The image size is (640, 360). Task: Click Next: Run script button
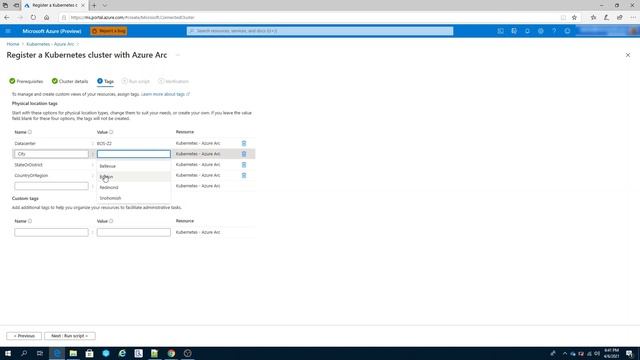70,336
